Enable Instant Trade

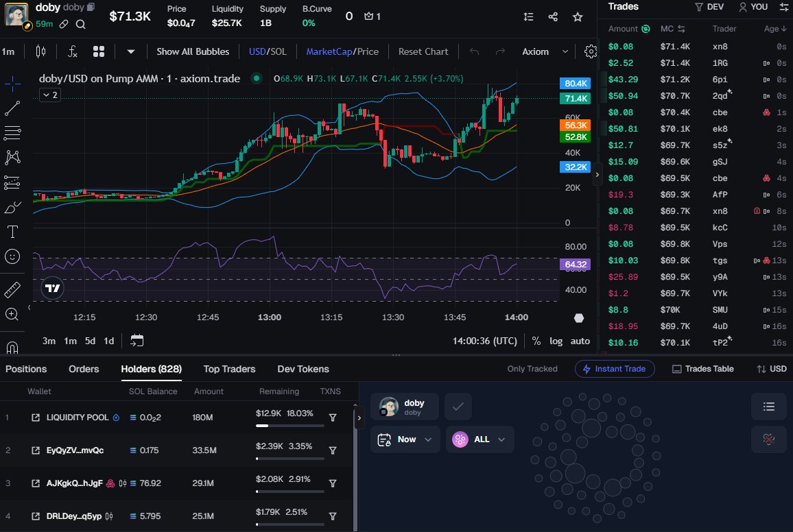click(615, 369)
